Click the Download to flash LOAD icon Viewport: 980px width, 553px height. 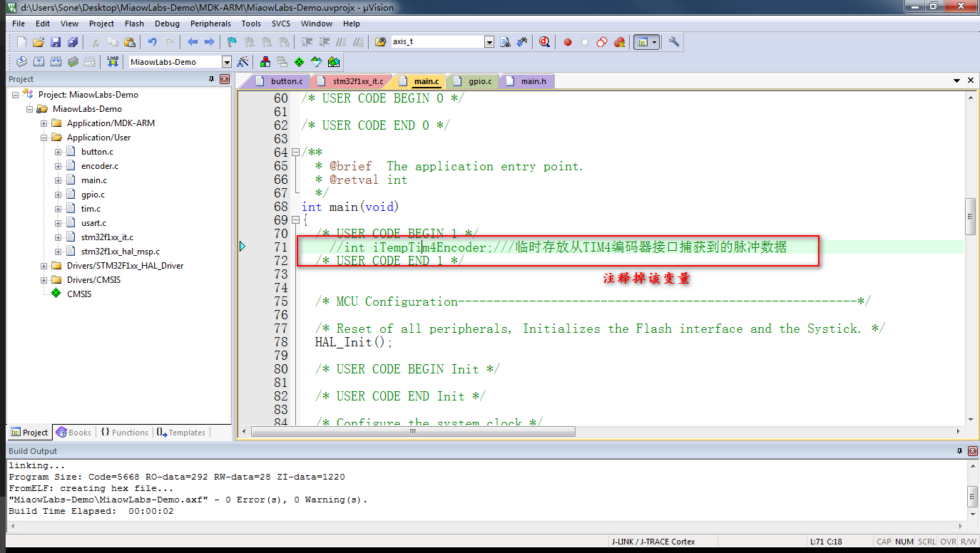tap(112, 62)
